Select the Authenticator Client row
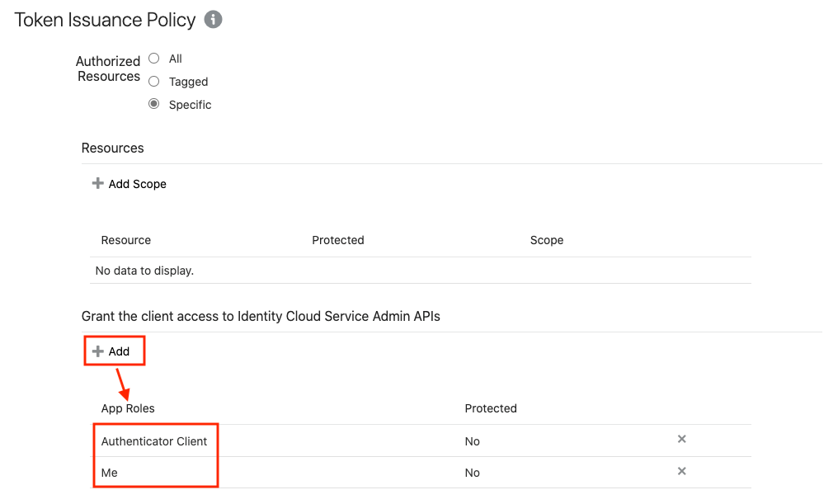The image size is (838, 504). pos(421,441)
